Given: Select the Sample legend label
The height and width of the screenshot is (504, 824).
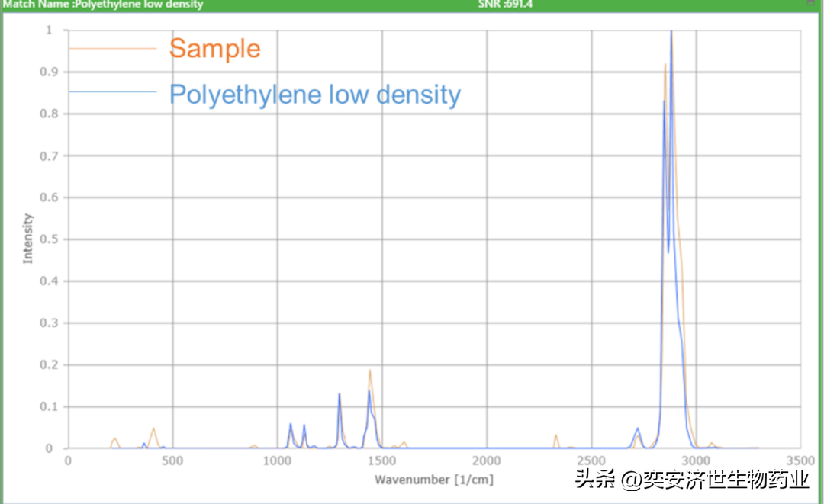Looking at the screenshot, I should click(x=214, y=49).
